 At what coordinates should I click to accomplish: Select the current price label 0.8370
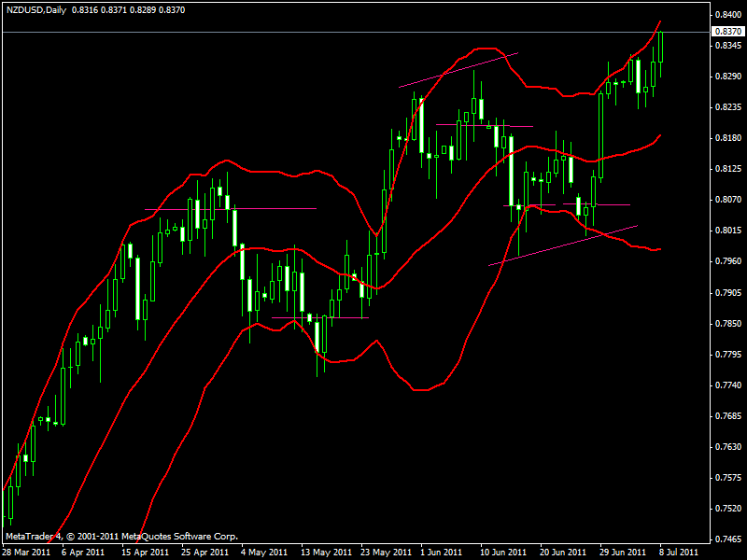728,32
